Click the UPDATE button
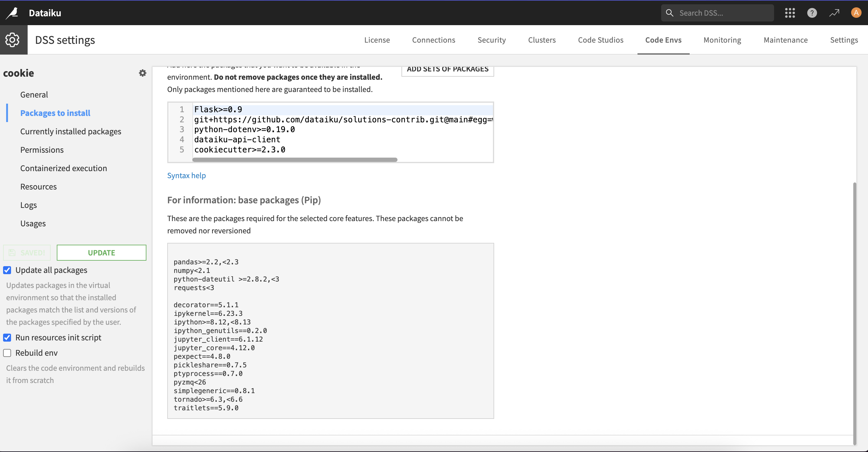Viewport: 868px width, 452px height. [101, 252]
